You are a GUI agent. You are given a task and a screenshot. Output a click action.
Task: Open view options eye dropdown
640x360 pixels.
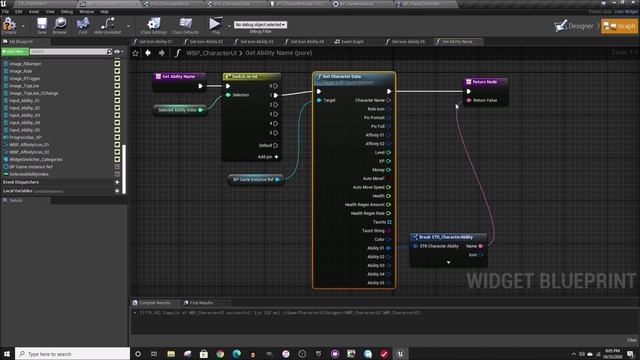119,51
